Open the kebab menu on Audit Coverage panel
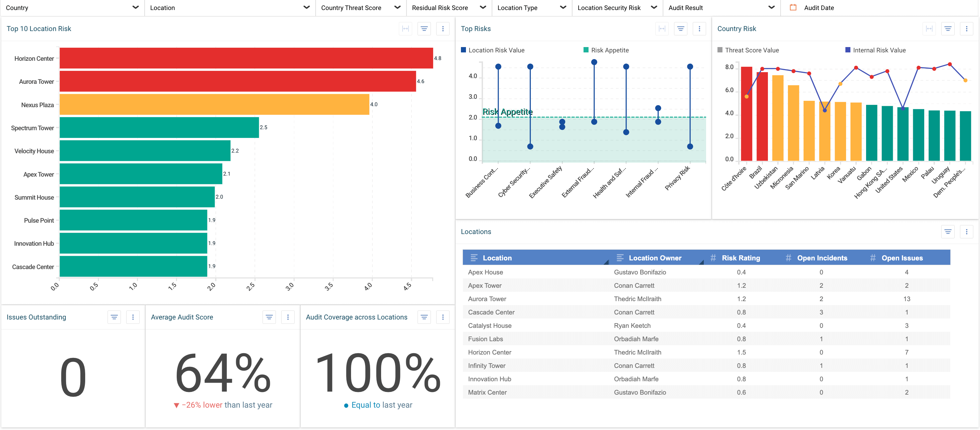 pos(443,317)
